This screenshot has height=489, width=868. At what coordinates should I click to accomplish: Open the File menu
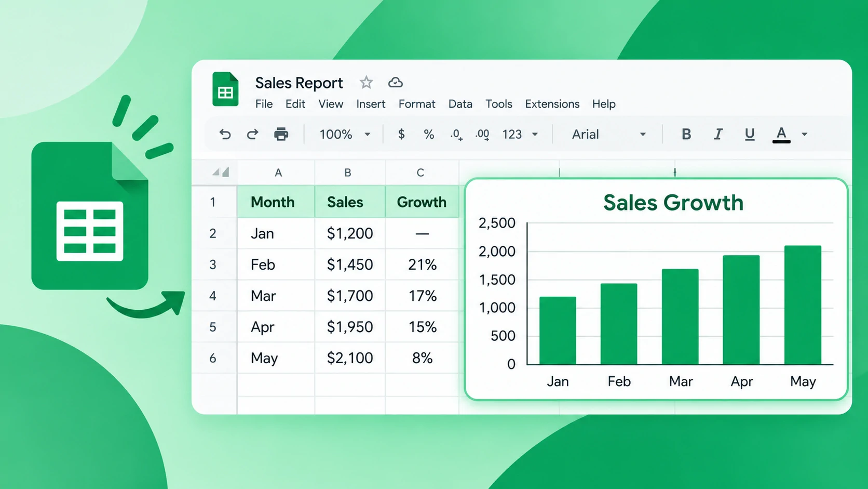[264, 104]
